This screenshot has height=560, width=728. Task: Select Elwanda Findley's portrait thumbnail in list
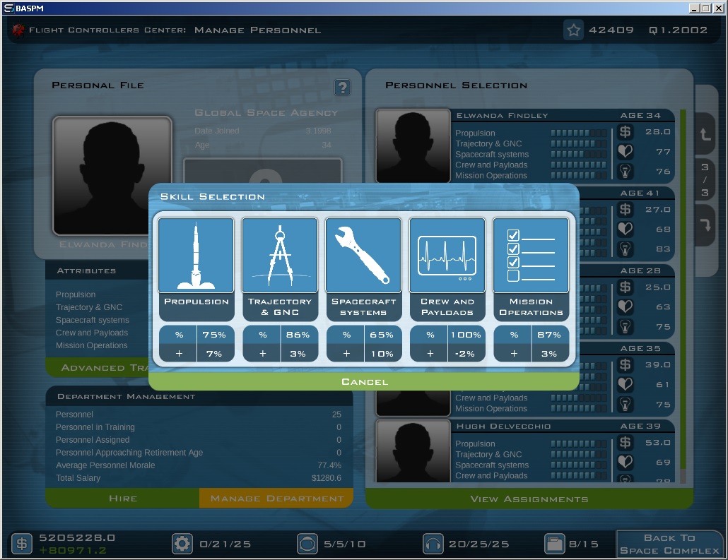413,145
